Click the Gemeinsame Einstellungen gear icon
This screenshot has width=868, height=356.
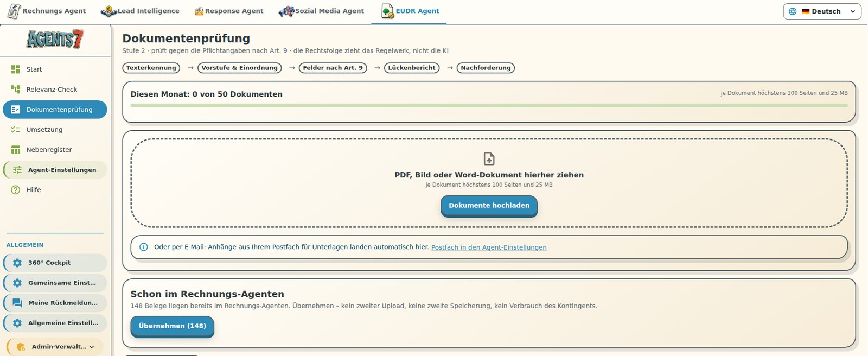tap(17, 283)
